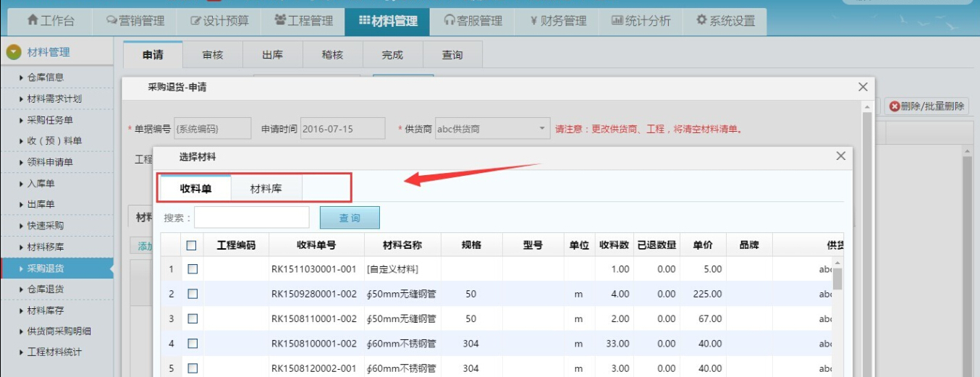Click the 规格 column header
This screenshot has width=980, height=377.
click(471, 245)
